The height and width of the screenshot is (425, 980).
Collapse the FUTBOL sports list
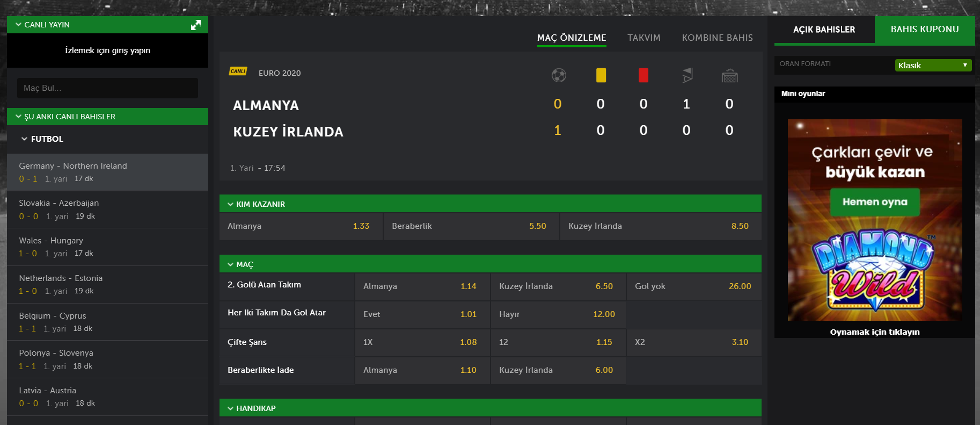click(x=24, y=139)
